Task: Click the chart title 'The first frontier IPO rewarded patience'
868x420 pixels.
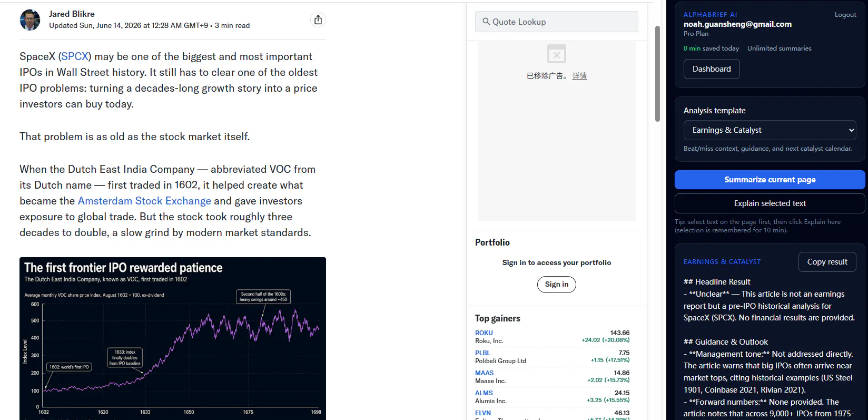Action: [123, 268]
